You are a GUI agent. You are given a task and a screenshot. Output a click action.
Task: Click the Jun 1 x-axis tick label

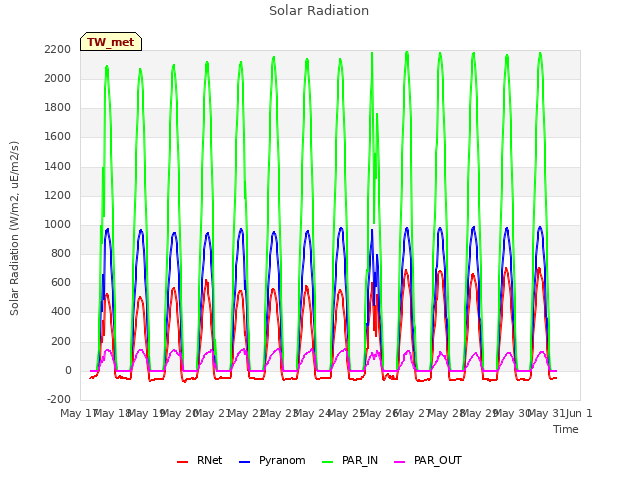click(580, 413)
